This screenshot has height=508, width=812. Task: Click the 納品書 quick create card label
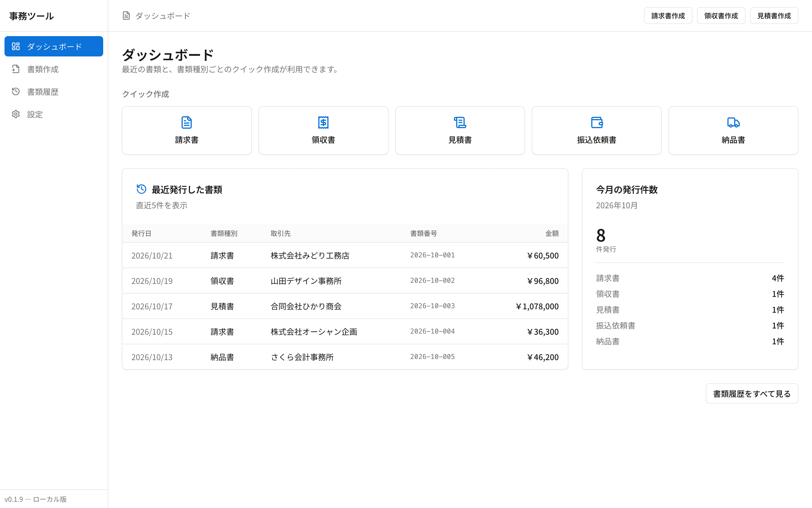[x=733, y=140]
